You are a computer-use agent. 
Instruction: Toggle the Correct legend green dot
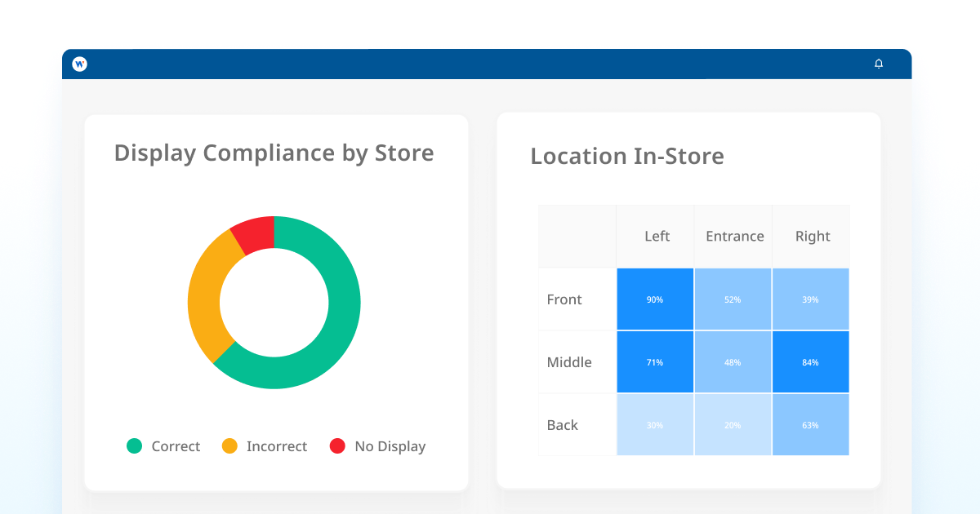point(135,446)
